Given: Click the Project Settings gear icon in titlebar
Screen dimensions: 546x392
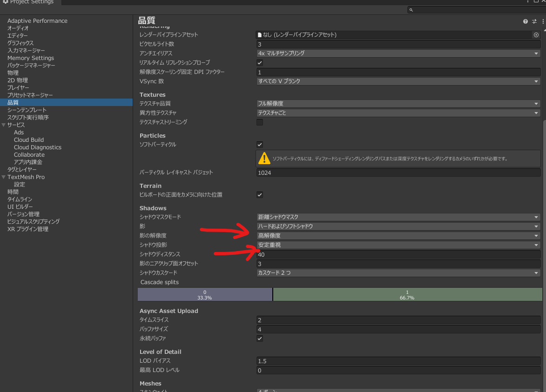Looking at the screenshot, I should click(5, 2).
